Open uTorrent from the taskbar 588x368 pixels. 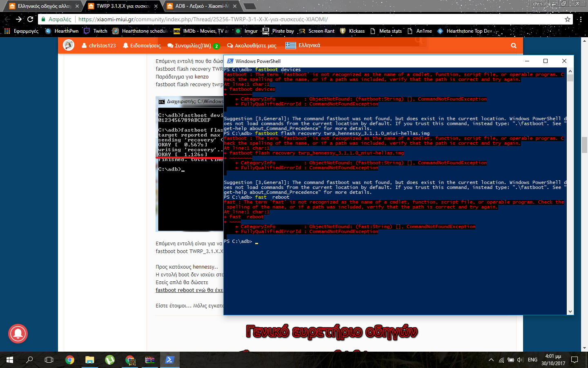click(109, 360)
